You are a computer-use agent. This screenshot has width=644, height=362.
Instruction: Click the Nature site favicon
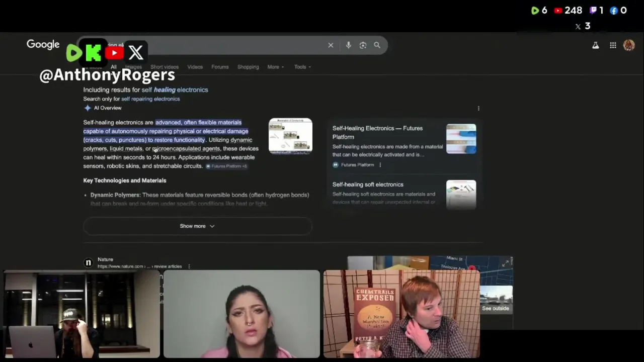pyautogui.click(x=88, y=262)
